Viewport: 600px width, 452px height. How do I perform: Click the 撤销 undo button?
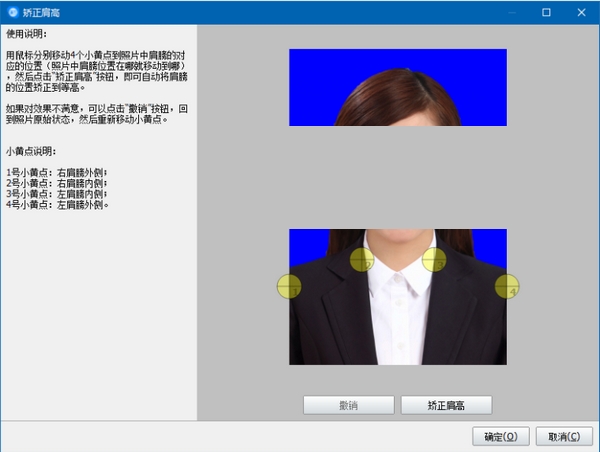point(349,405)
